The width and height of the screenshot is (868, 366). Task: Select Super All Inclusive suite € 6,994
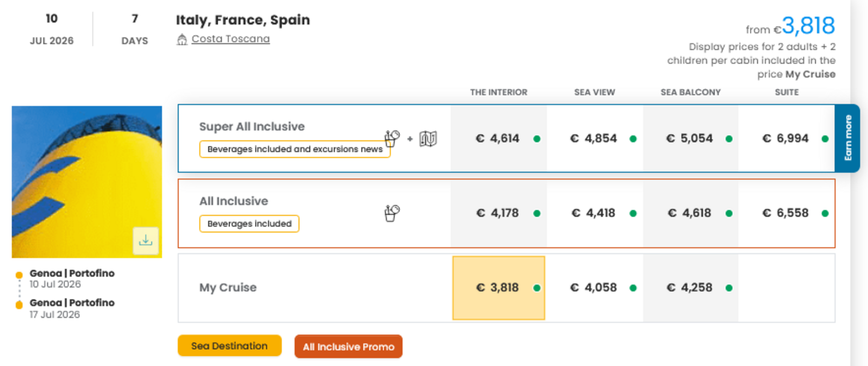[x=786, y=139]
